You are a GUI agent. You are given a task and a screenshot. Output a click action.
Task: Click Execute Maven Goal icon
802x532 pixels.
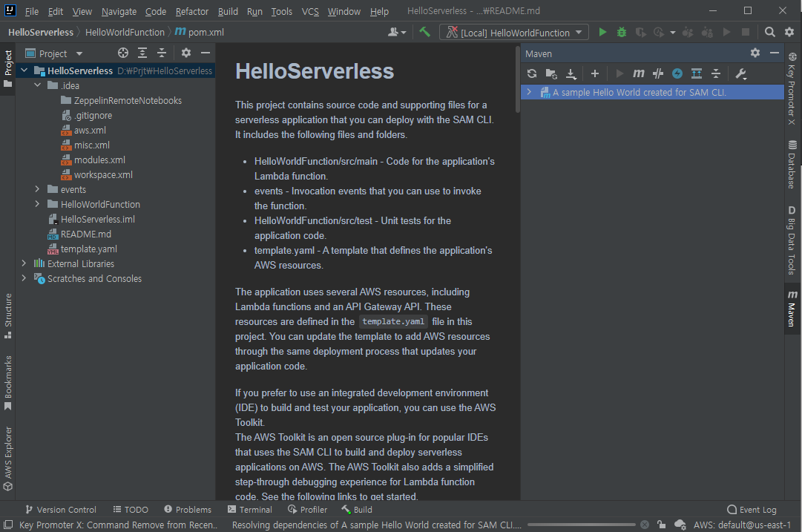639,73
